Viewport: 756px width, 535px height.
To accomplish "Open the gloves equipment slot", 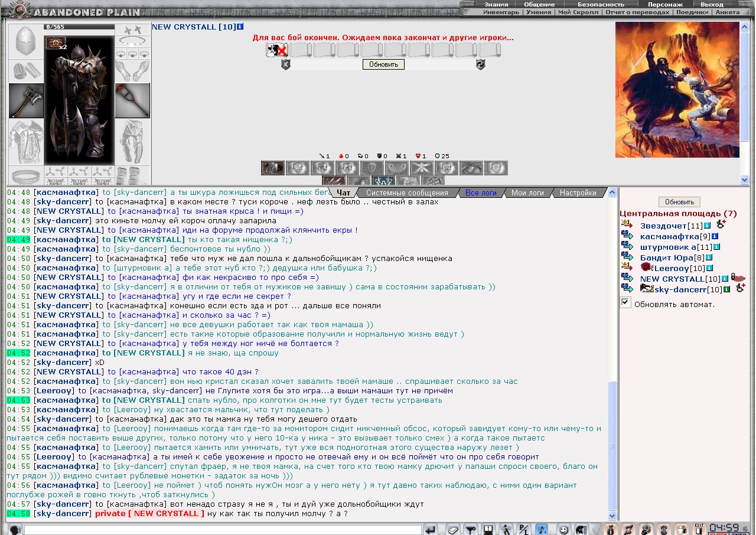I will [x=132, y=70].
